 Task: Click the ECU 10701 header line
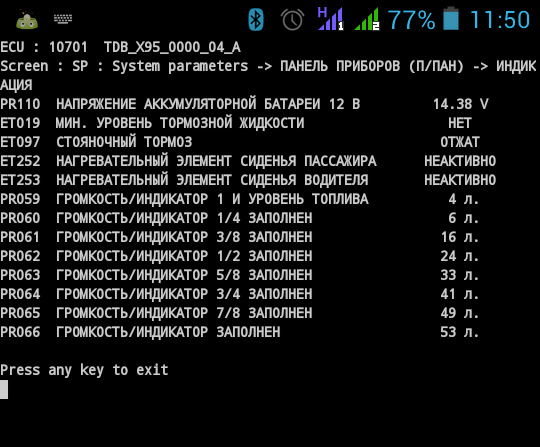[120, 47]
